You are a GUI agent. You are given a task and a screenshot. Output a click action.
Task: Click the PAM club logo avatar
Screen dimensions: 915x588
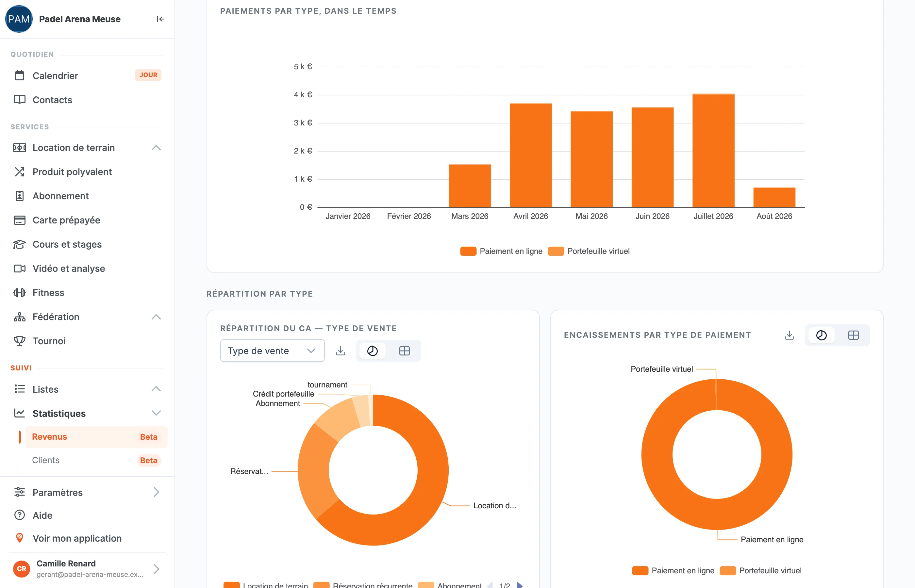point(19,19)
